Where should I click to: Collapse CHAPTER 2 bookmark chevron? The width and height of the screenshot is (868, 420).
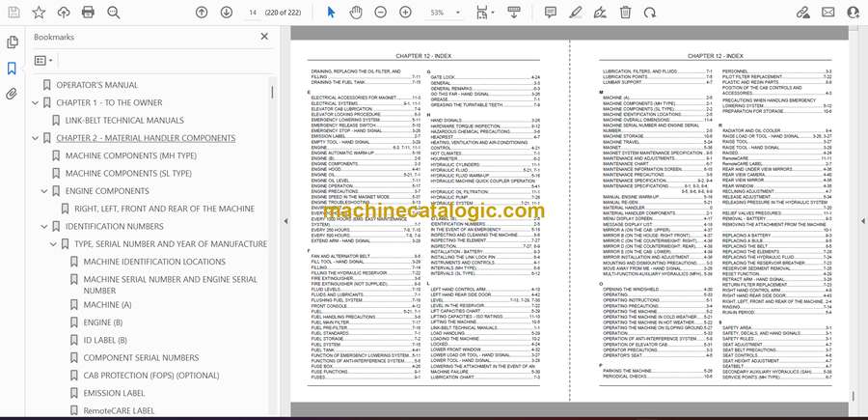tap(36, 138)
